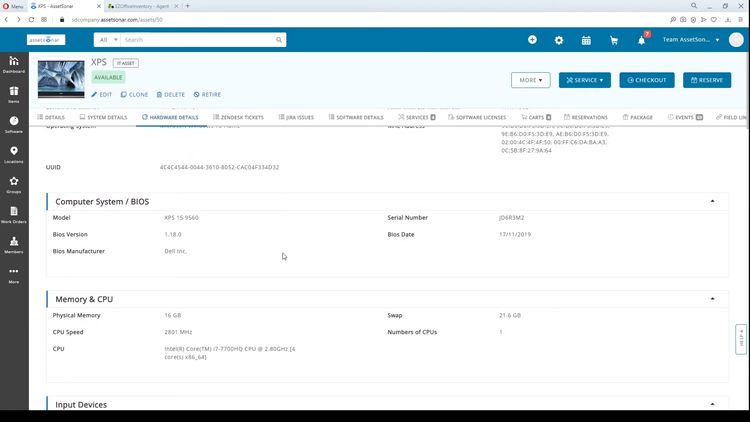Open the calendar icon in header
Viewport: 750px width, 422px height.
(586, 40)
